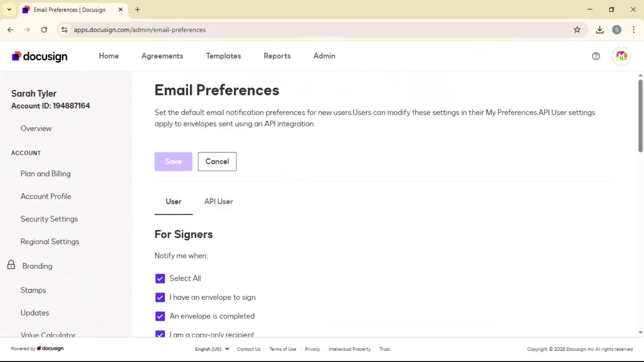644x362 pixels.
Task: Uncheck I have an envelope to sign
Action: (x=160, y=297)
